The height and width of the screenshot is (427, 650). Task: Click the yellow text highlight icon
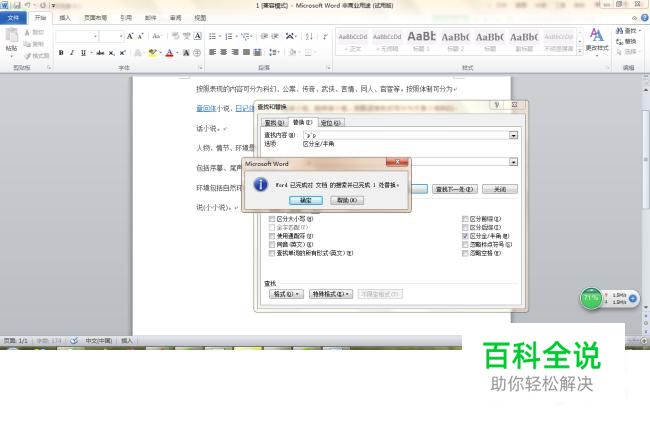(x=153, y=53)
